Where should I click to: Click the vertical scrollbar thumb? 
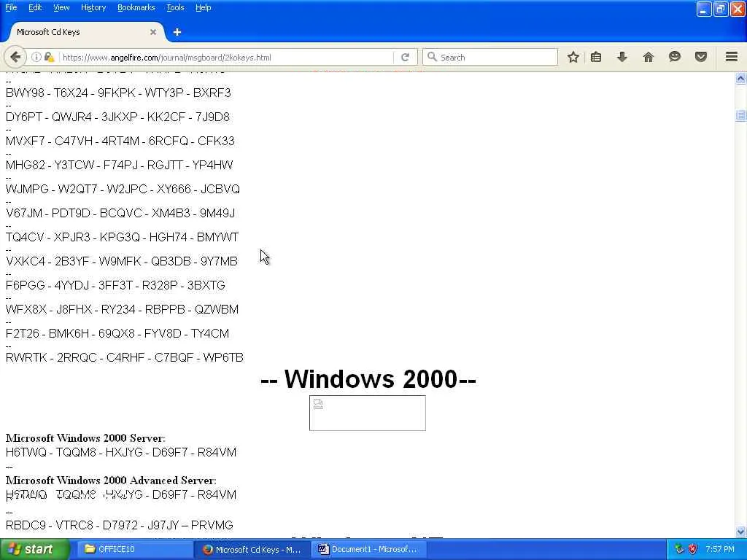pos(740,115)
